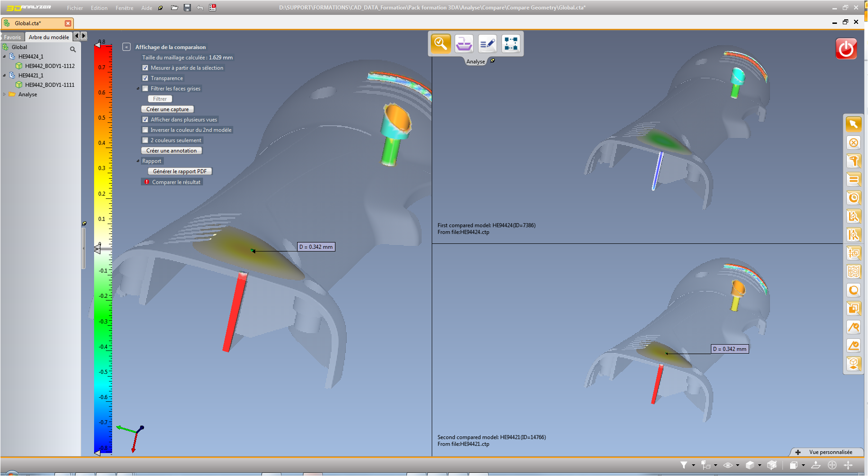This screenshot has width=868, height=476.
Task: Select the arrow pointer tool in the right sidebar
Action: click(854, 124)
